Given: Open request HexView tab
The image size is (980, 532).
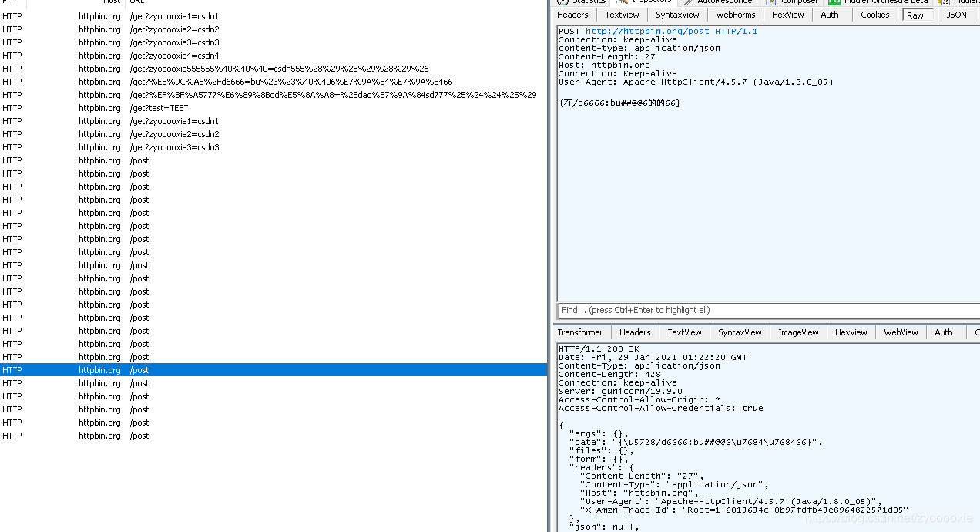Looking at the screenshot, I should click(787, 15).
